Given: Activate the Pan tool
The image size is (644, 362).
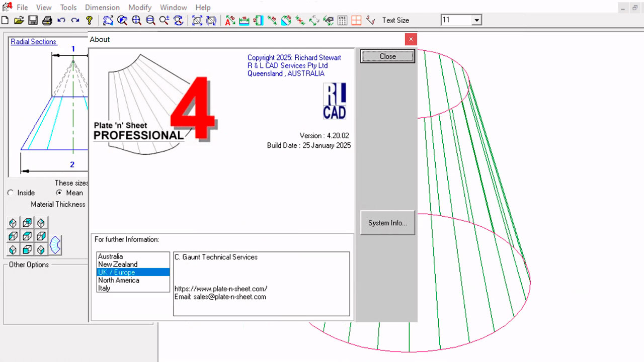Looking at the screenshot, I should (107, 20).
